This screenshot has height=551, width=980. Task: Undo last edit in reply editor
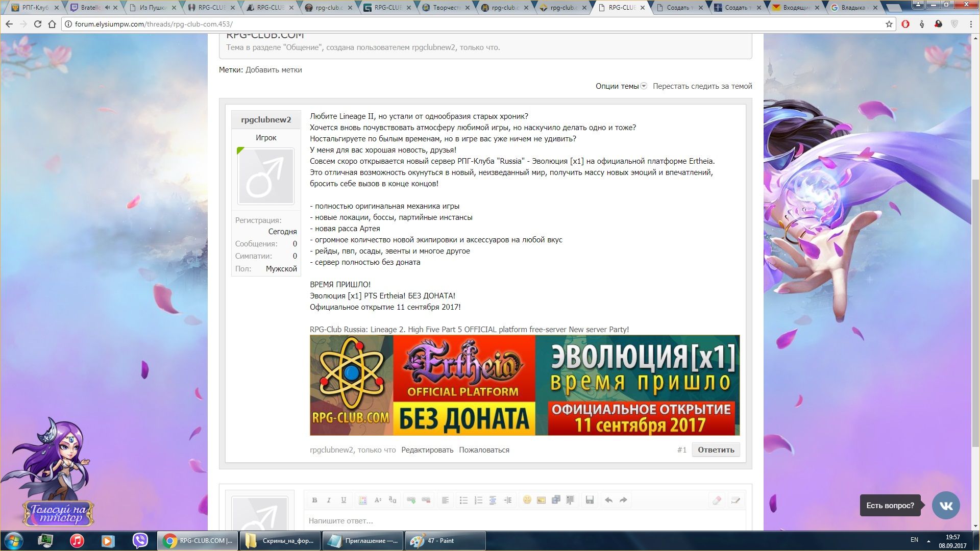point(608,500)
